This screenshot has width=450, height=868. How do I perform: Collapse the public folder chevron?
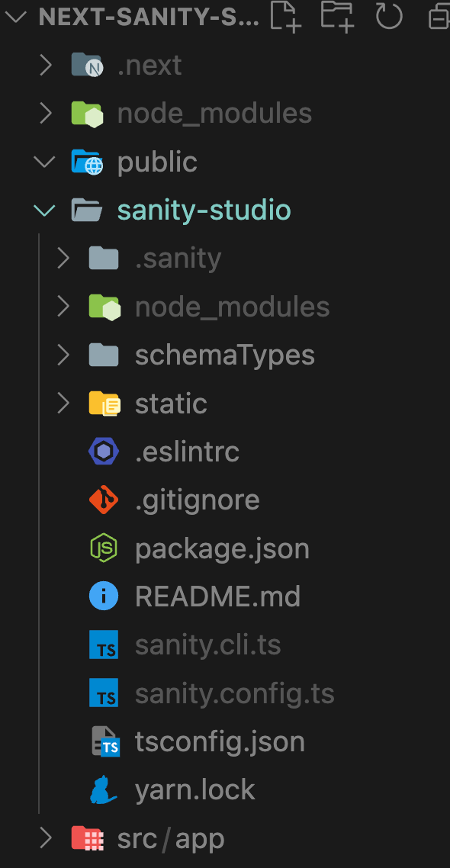[x=44, y=162]
